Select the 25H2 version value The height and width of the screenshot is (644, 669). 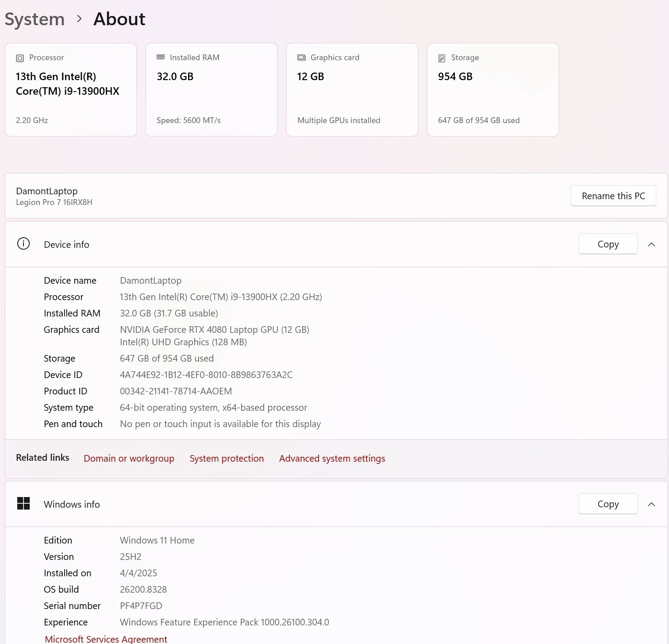[x=131, y=556]
